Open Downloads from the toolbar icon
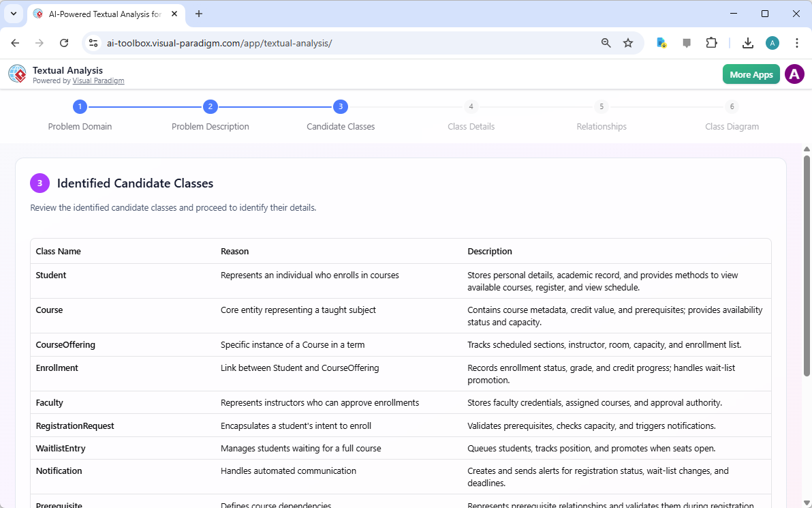Viewport: 812px width, 508px height. click(x=747, y=42)
